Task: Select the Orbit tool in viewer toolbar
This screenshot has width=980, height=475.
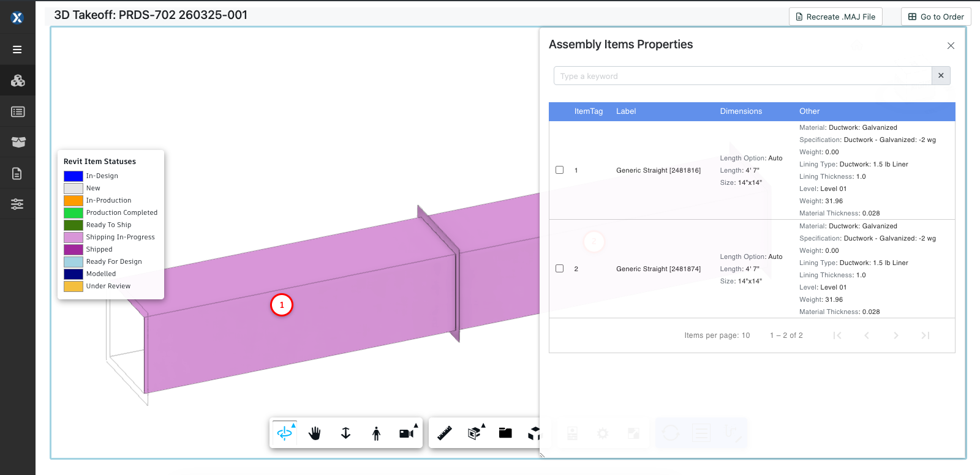Action: [285, 433]
